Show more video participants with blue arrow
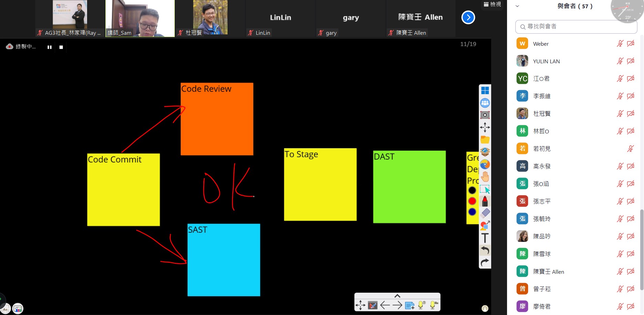 pos(468,18)
